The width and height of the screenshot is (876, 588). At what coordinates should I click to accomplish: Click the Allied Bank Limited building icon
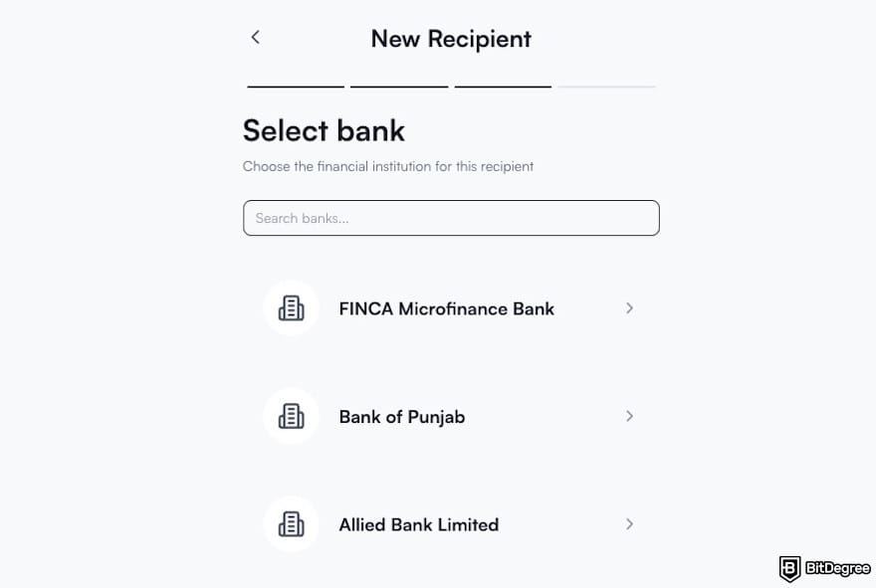pyautogui.click(x=291, y=524)
